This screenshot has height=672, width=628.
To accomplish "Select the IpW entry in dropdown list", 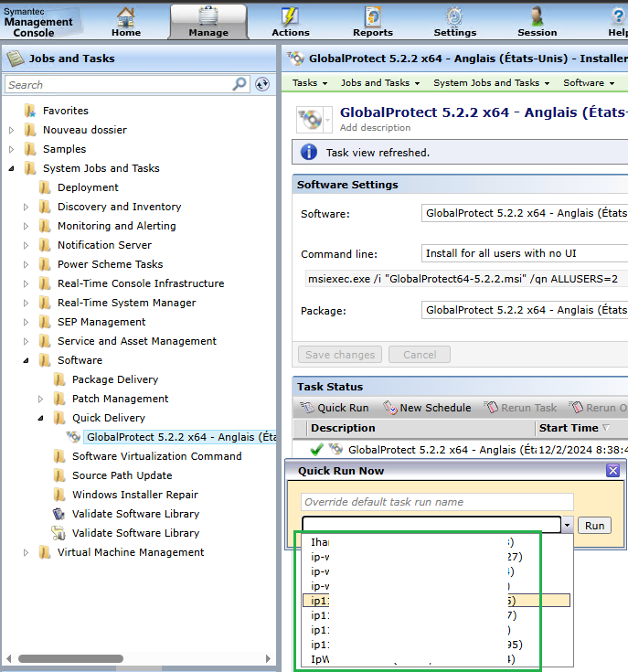I will (x=436, y=659).
